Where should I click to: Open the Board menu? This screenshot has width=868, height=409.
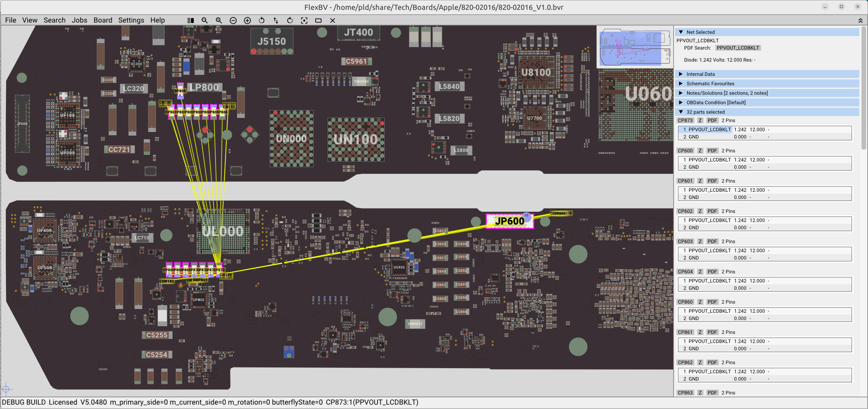[x=103, y=20]
